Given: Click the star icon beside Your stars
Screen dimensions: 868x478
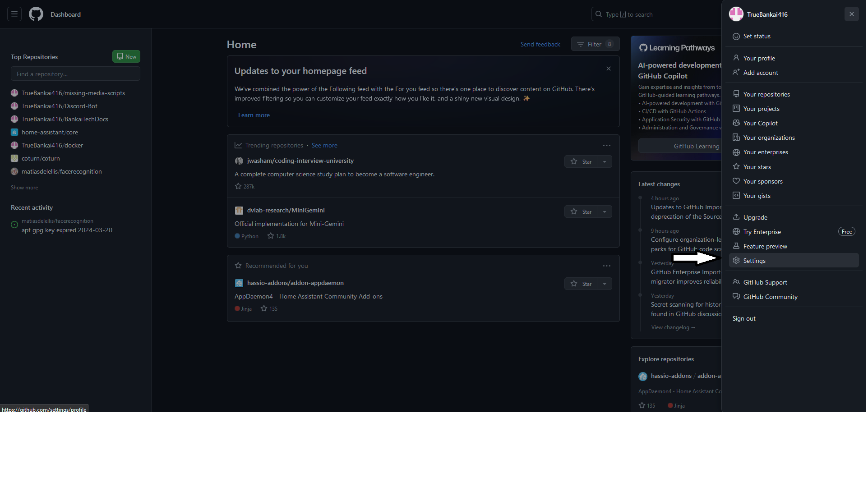Looking at the screenshot, I should [x=736, y=166].
